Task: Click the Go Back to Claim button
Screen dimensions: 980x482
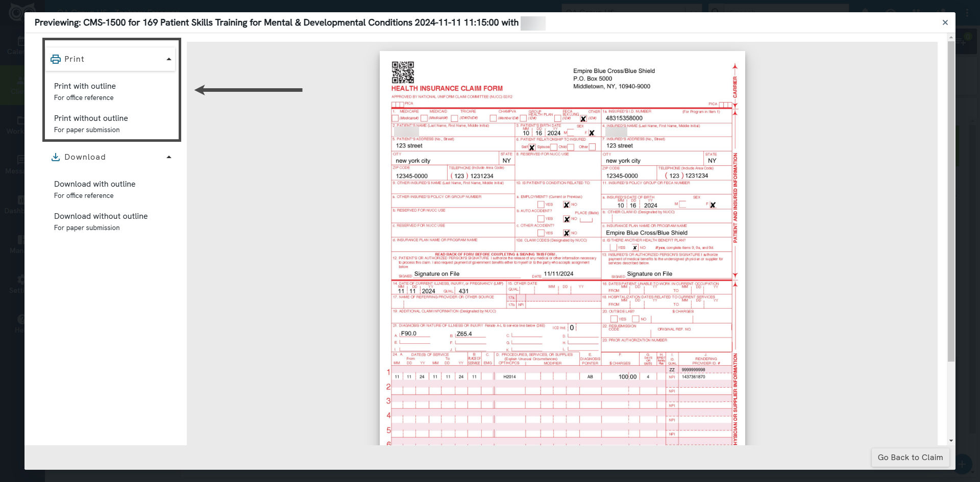Action: click(x=910, y=458)
